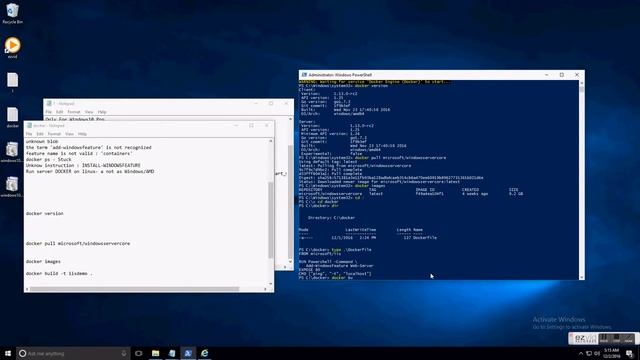Click 'Directory: C:\docker' line in PowerShell
The image size is (640, 360).
coord(331,218)
